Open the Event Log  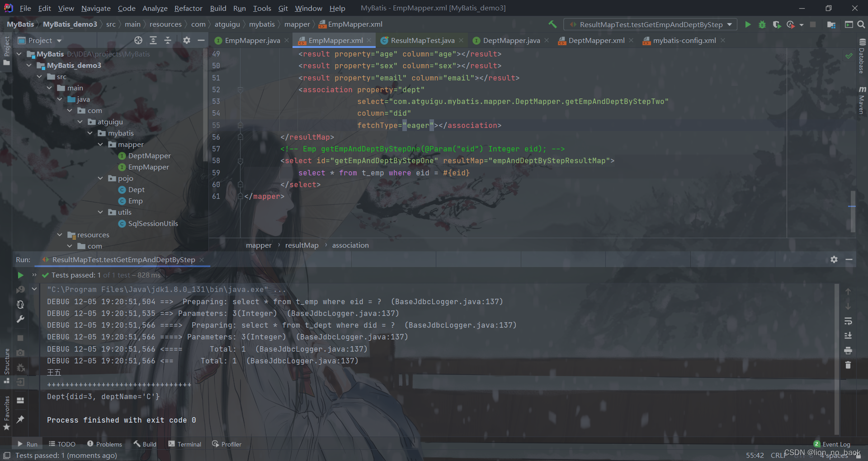(x=832, y=444)
